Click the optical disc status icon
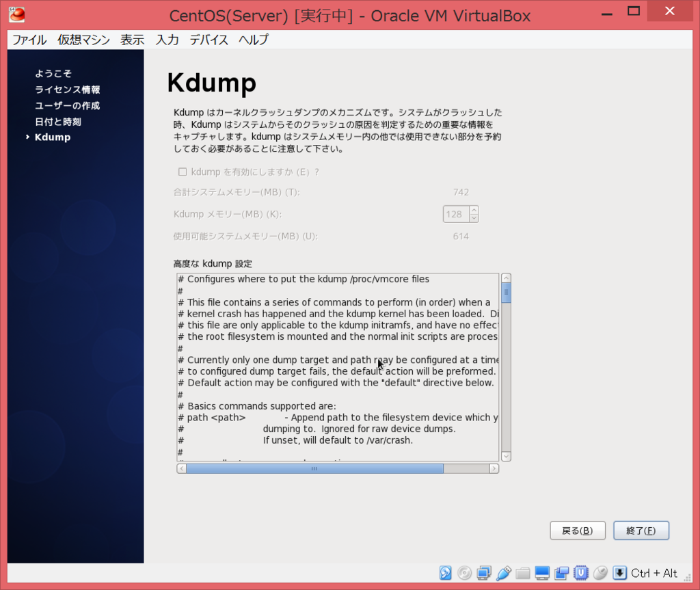The height and width of the screenshot is (590, 700). [x=464, y=573]
